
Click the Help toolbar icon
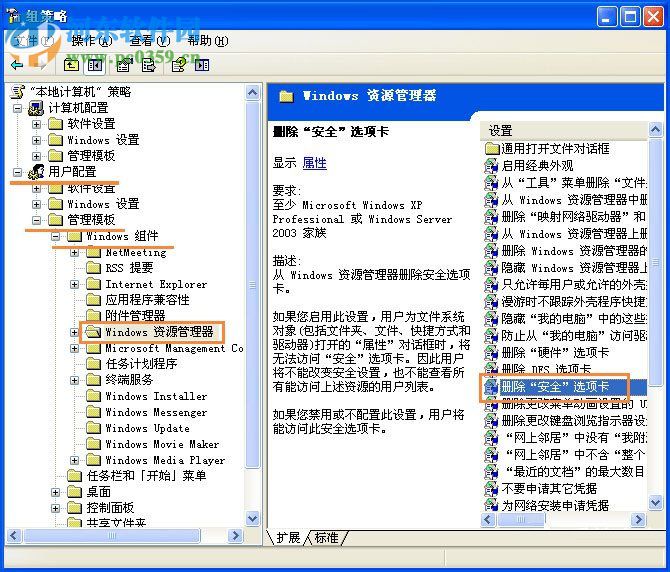[x=178, y=65]
